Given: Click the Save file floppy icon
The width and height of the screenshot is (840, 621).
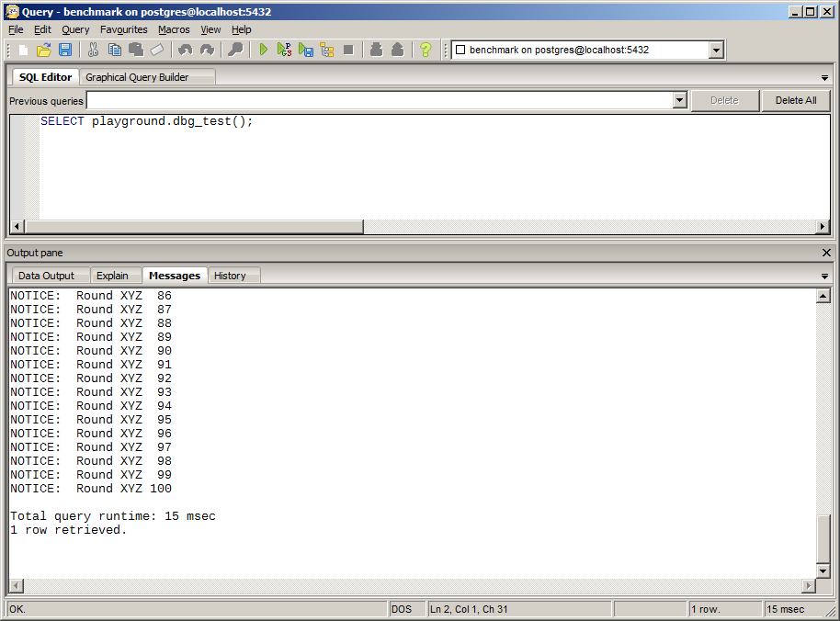Looking at the screenshot, I should [65, 50].
